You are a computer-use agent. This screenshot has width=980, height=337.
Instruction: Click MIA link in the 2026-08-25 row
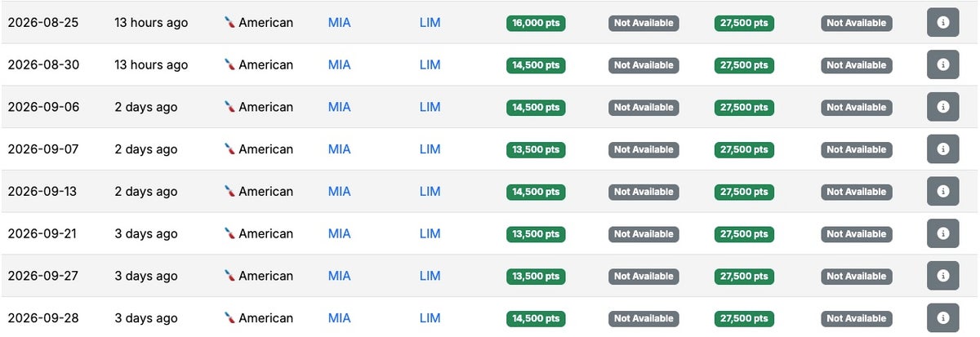[x=339, y=23]
